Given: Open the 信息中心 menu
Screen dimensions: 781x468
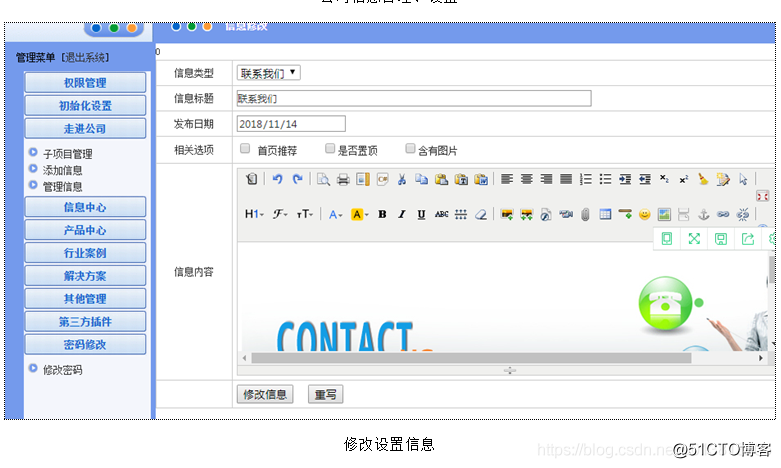Looking at the screenshot, I should 85,207.
